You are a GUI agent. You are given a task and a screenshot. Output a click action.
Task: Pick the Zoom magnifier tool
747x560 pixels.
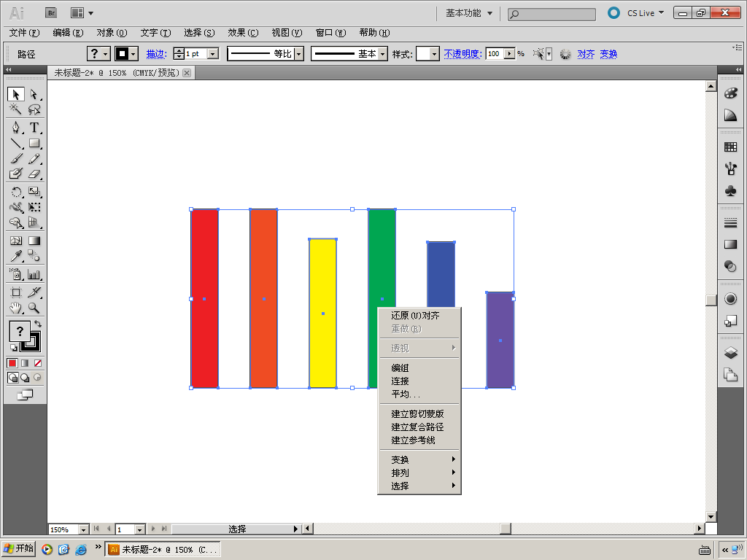coord(34,308)
